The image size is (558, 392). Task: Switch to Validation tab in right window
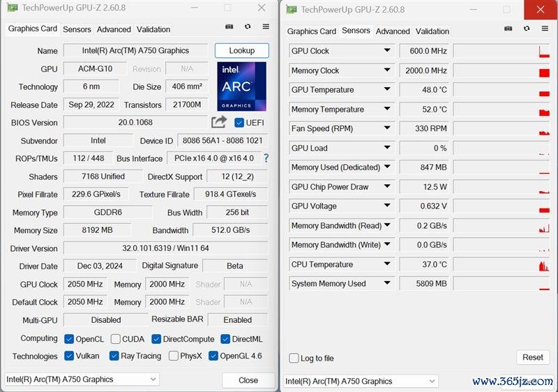tap(432, 31)
